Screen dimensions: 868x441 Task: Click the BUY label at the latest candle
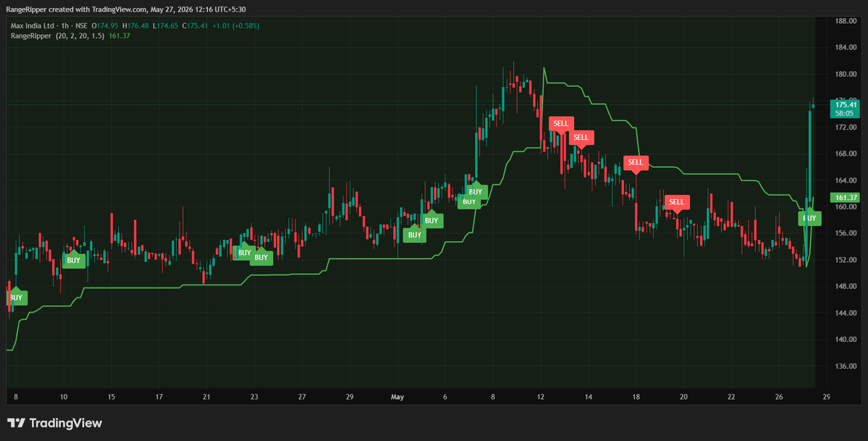(x=809, y=218)
